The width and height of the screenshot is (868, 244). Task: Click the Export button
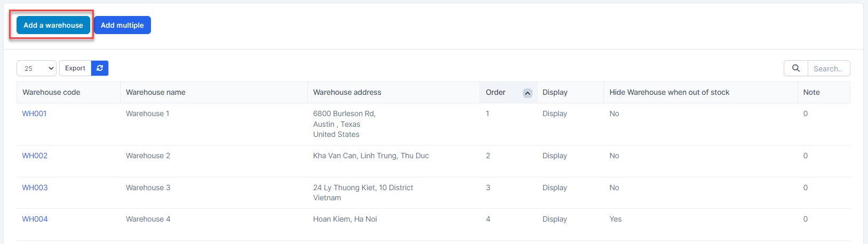(x=75, y=68)
